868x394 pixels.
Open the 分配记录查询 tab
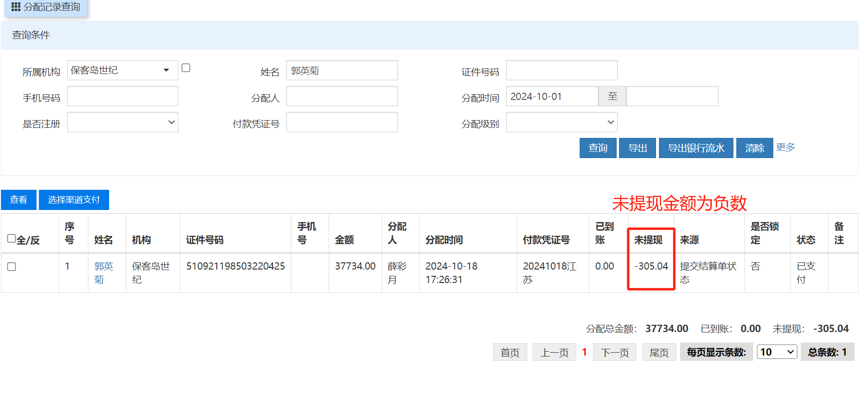click(x=51, y=7)
